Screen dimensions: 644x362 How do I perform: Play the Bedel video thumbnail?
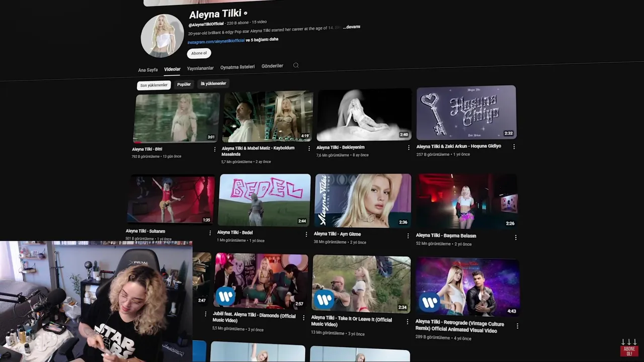tap(264, 200)
